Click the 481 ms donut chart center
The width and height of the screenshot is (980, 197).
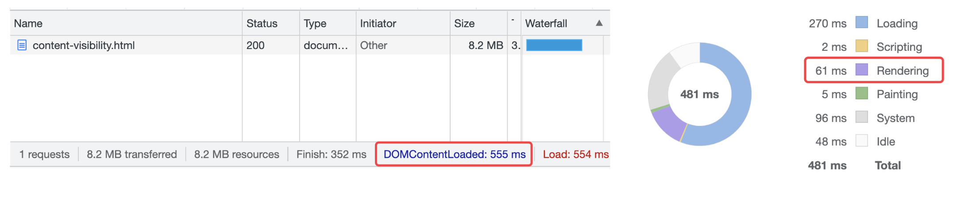(699, 94)
